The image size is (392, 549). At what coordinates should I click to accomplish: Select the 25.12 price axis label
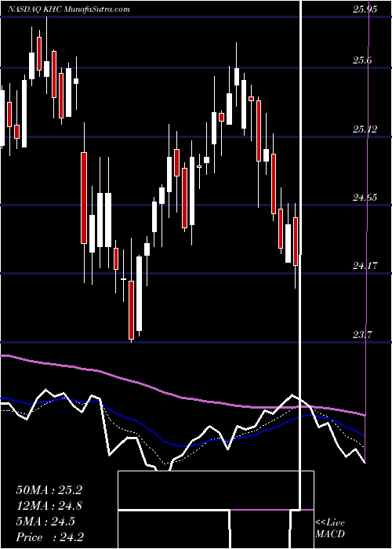[365, 129]
